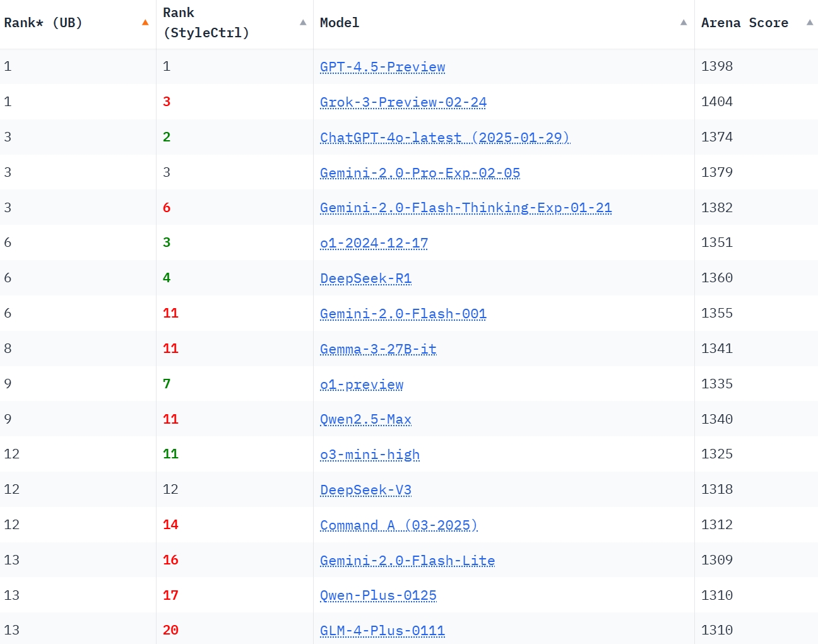Screen dimensions: 818x644
Task: Open the Qwen-Plus-0125 model link
Action: coord(378,595)
